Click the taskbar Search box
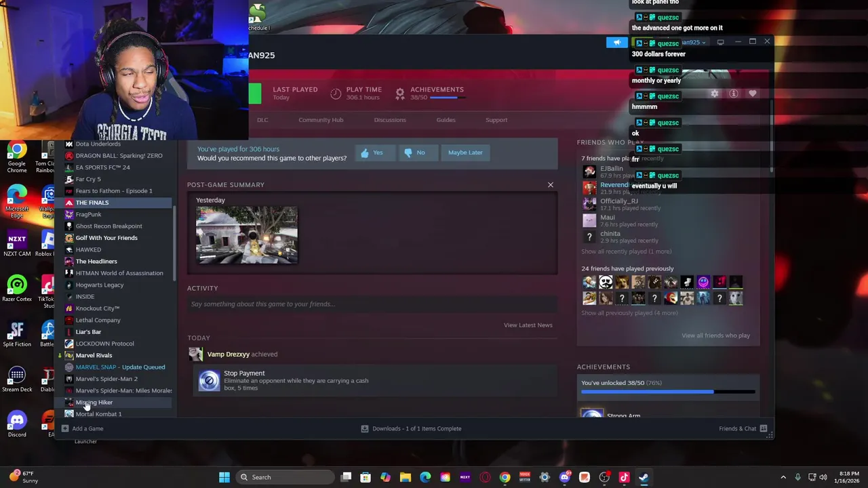Screen dimensions: 868x488 (x=285, y=477)
